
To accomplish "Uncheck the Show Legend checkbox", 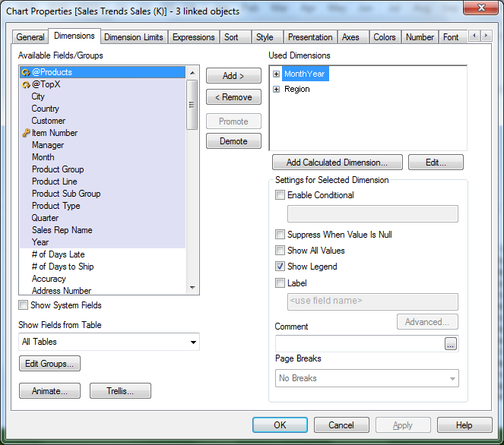I will pos(280,267).
